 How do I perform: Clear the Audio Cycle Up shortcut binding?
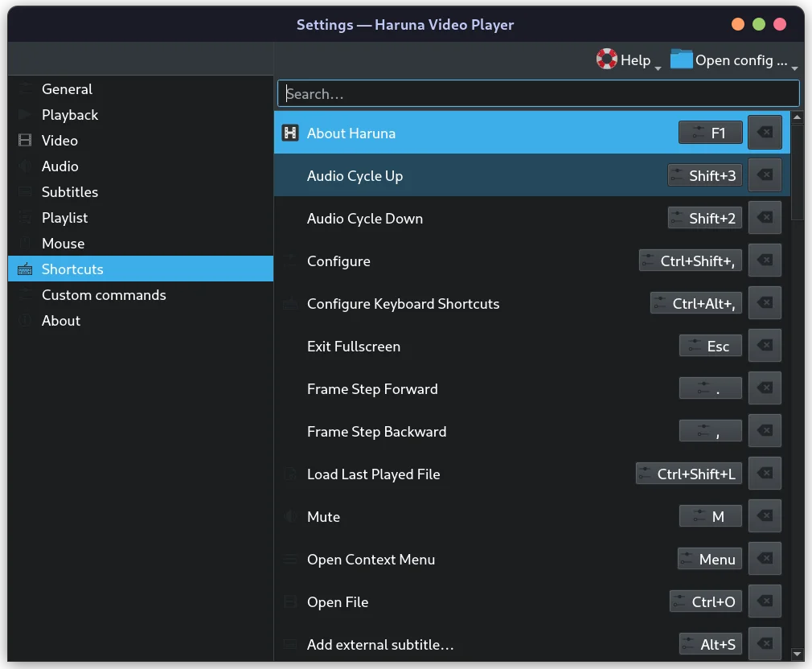(765, 174)
